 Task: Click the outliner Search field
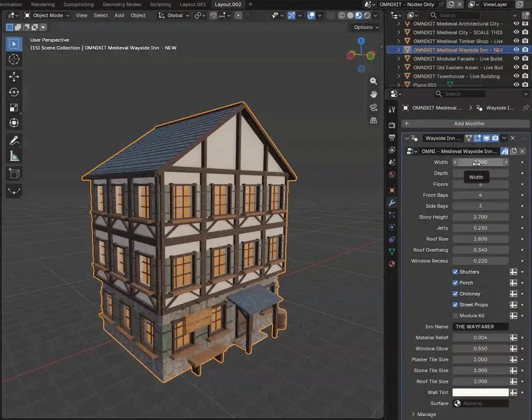pyautogui.click(x=455, y=15)
